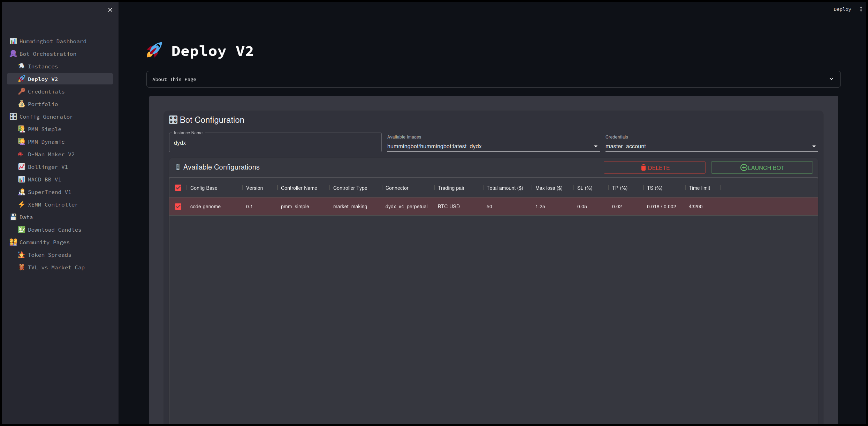Image resolution: width=868 pixels, height=426 pixels.
Task: Go to Hummingbot Dashboard page
Action: 53,41
